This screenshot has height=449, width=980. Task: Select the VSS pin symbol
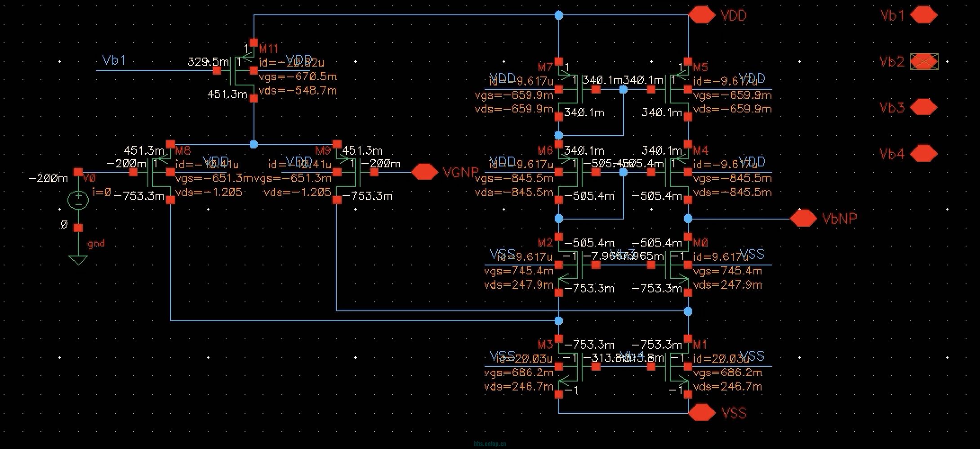(x=702, y=413)
